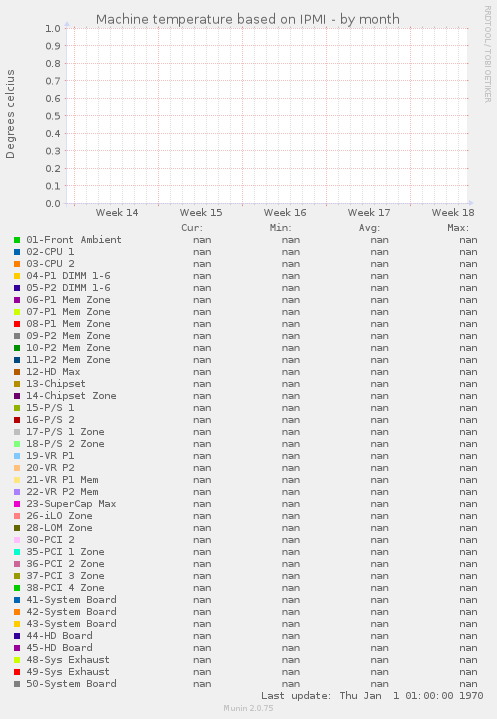Select the '04-P1 DIMM 1-6' legend entry
Screen dimensions: 497x719
click(68, 276)
